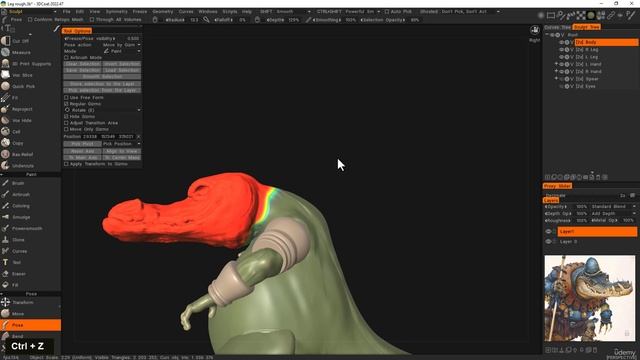
Task: Open the Mode Paint dropdown
Action: [122, 51]
